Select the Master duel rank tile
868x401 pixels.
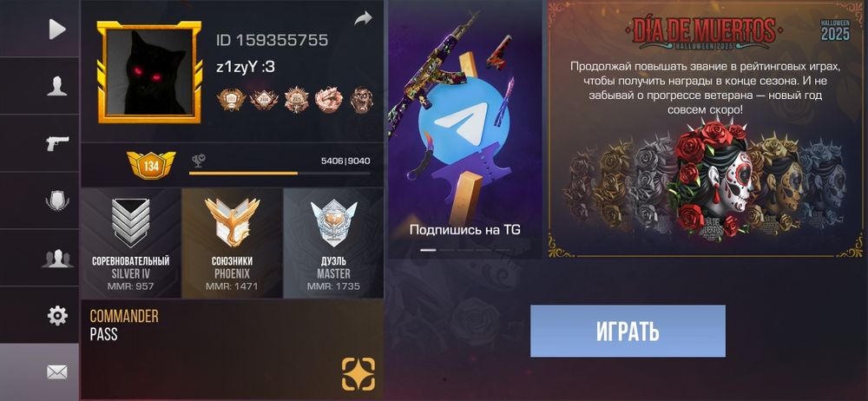(333, 244)
